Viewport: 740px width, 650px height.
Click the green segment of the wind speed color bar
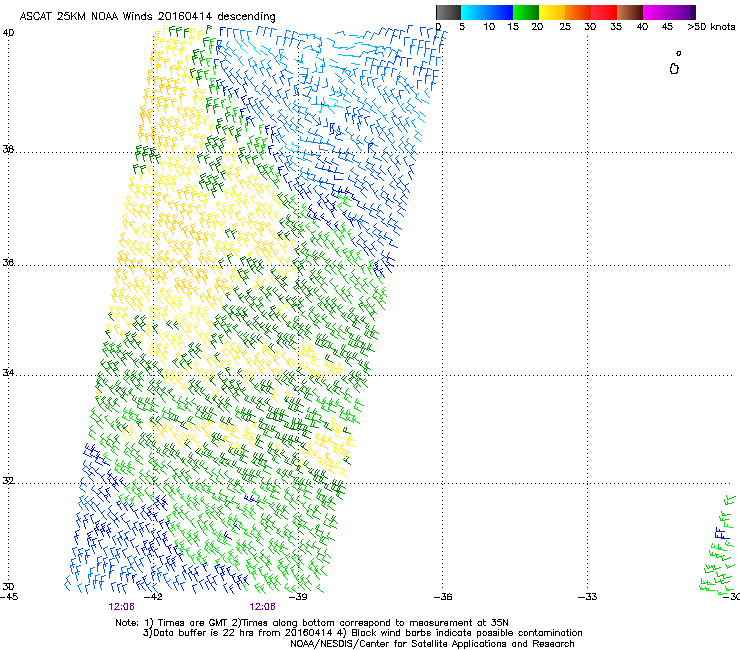526,12
